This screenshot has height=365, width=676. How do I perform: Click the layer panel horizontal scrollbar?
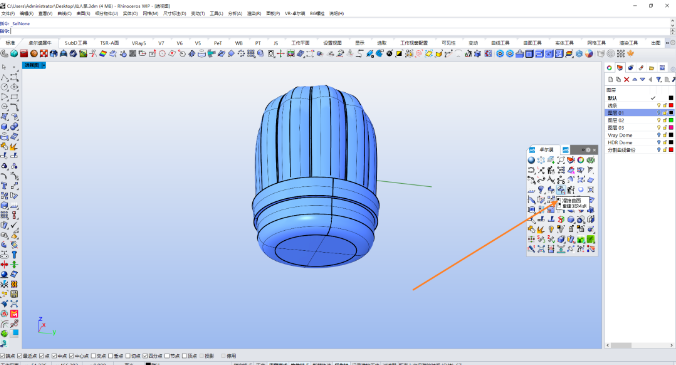pos(621,345)
